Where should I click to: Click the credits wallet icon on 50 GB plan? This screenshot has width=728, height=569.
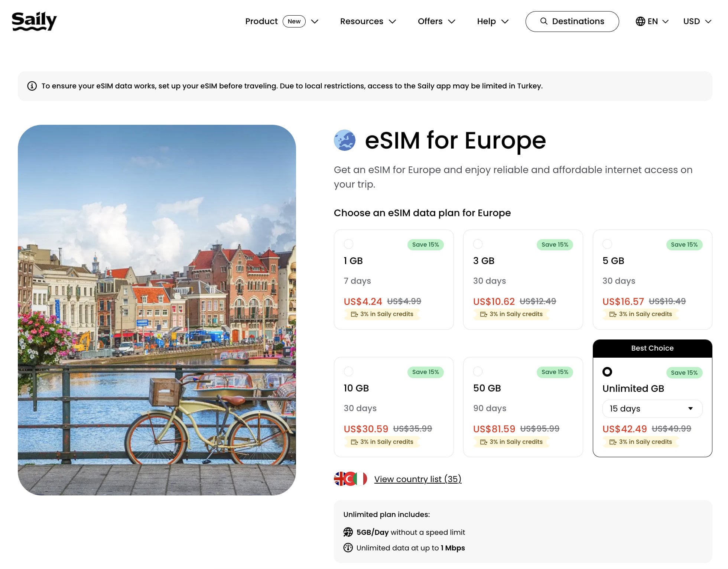coord(484,442)
